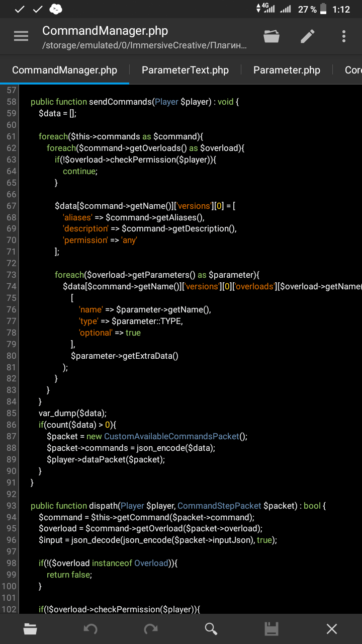Open the partially visible Core tab
Screen dimensions: 362x644
(x=353, y=70)
